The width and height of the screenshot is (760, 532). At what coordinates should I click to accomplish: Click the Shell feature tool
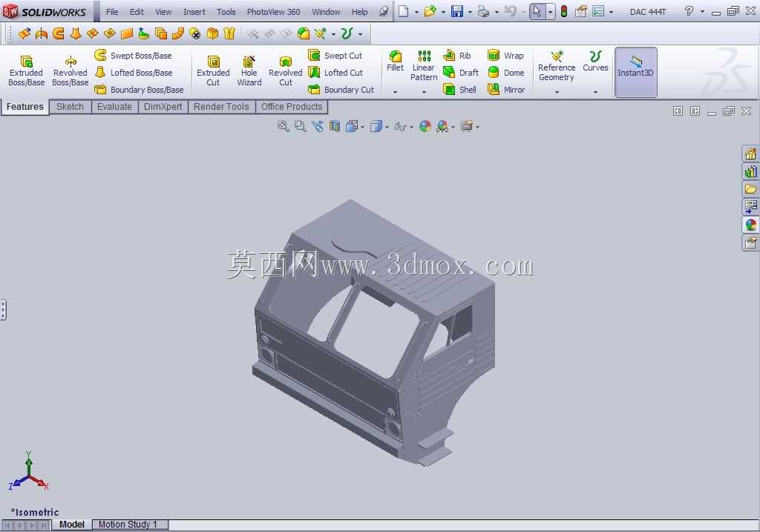(x=460, y=90)
